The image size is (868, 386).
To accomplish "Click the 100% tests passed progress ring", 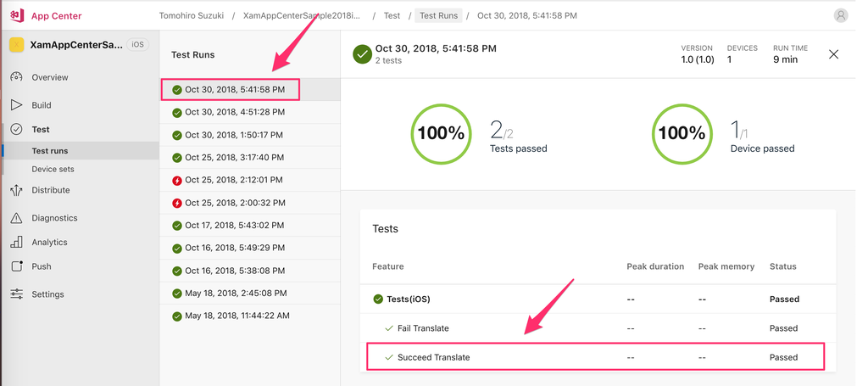I will click(x=439, y=133).
